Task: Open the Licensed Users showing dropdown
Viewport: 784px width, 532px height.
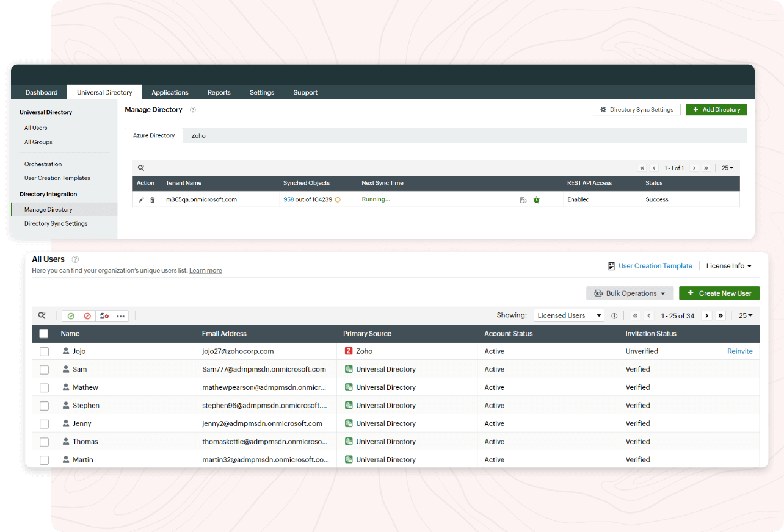Action: tap(569, 315)
